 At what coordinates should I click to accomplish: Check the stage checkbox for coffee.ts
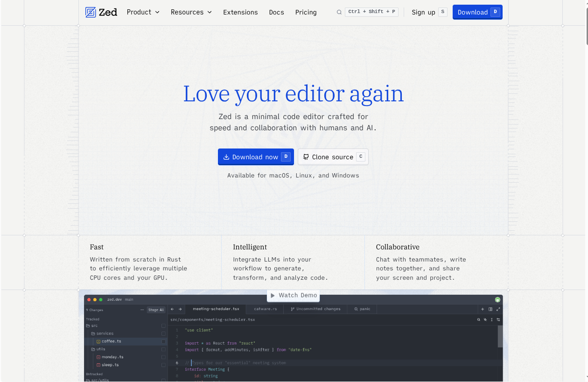[163, 341]
